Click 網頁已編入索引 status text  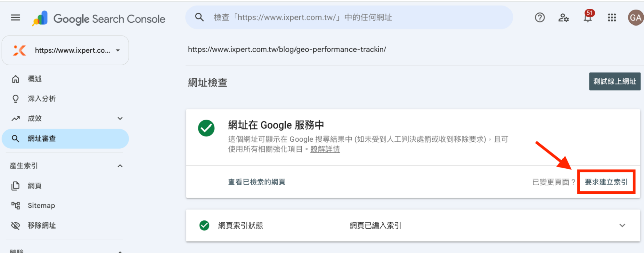[375, 225]
